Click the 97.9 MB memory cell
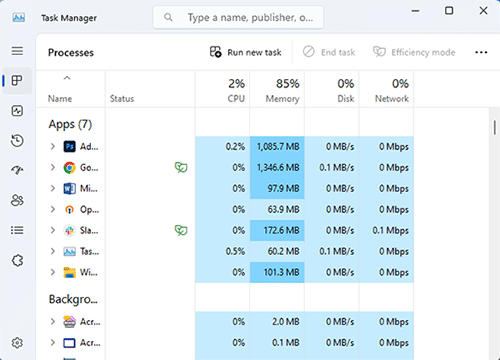The image size is (500, 360). [x=277, y=188]
